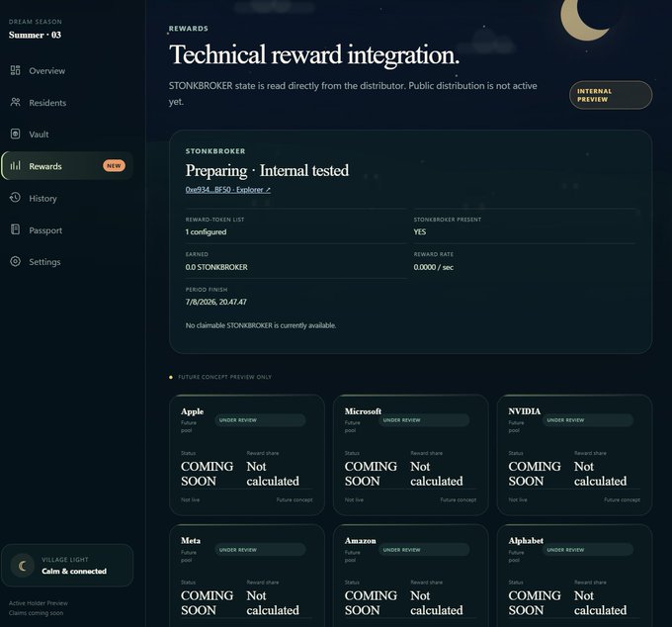Click the Under Review badge on Amazon card
The image size is (672, 627).
pos(424,550)
